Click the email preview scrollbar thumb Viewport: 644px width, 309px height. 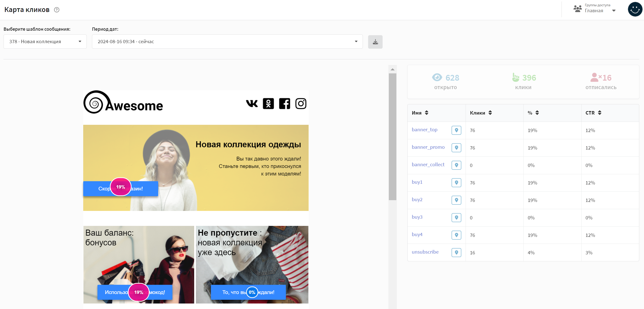tap(393, 137)
